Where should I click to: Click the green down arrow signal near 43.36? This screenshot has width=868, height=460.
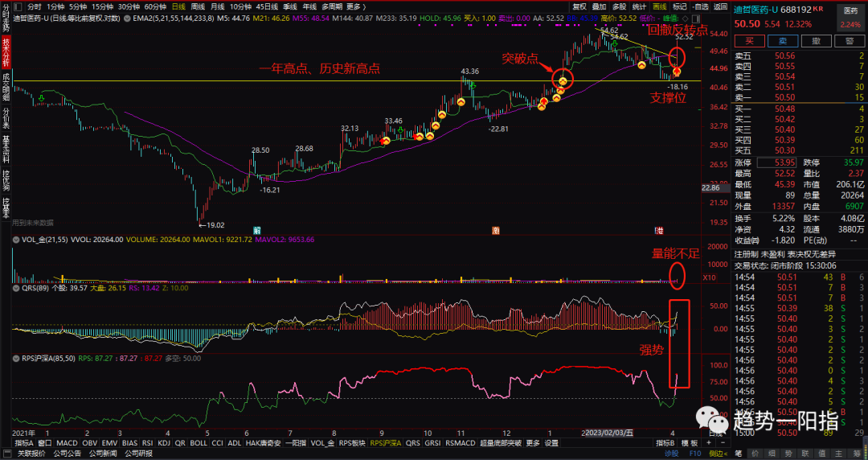(x=473, y=86)
